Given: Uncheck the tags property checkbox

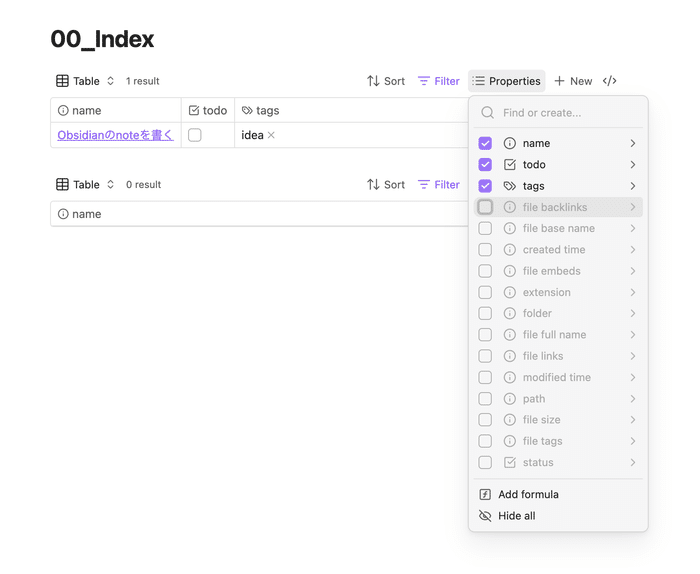Looking at the screenshot, I should point(485,186).
